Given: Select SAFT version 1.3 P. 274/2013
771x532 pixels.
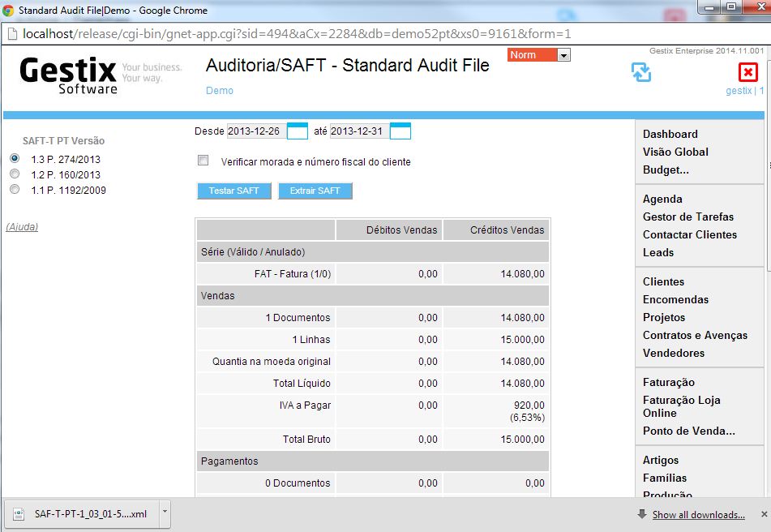Looking at the screenshot, I should 15,158.
